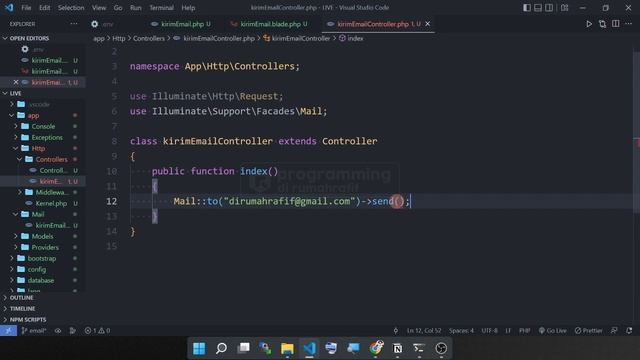Click Controllers breadcrumb segment
Screen dimensions: 640x360
pos(149,38)
